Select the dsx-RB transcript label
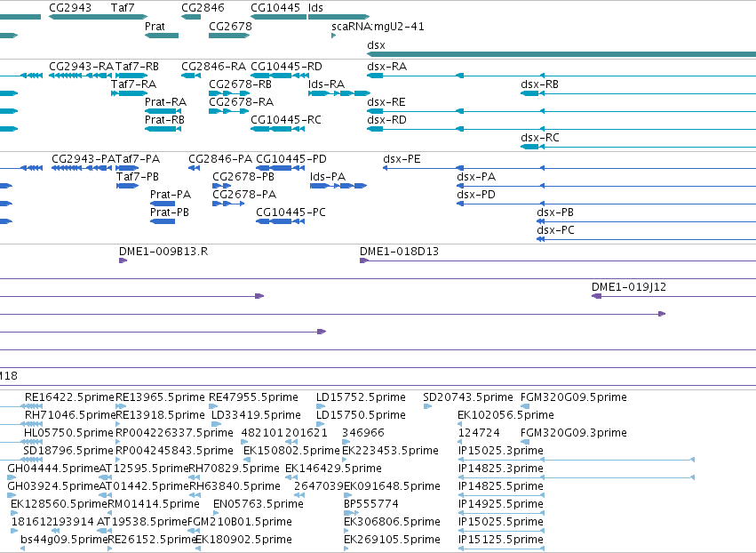 (x=539, y=84)
